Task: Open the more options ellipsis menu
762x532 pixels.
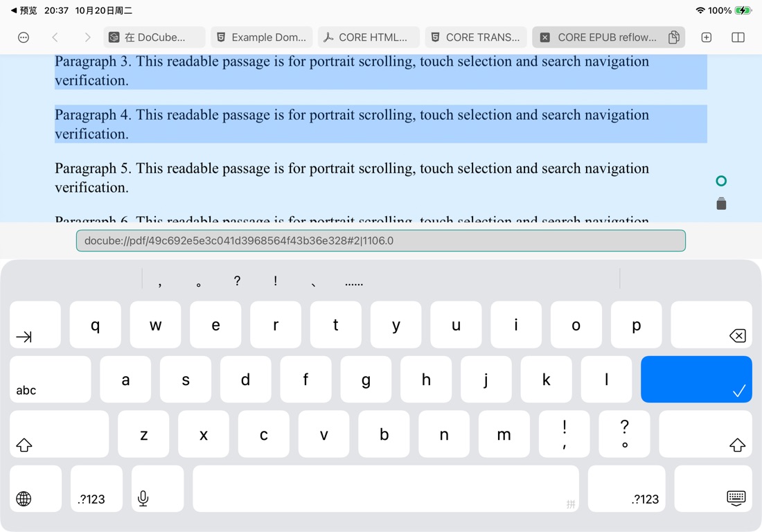Action: pyautogui.click(x=24, y=37)
